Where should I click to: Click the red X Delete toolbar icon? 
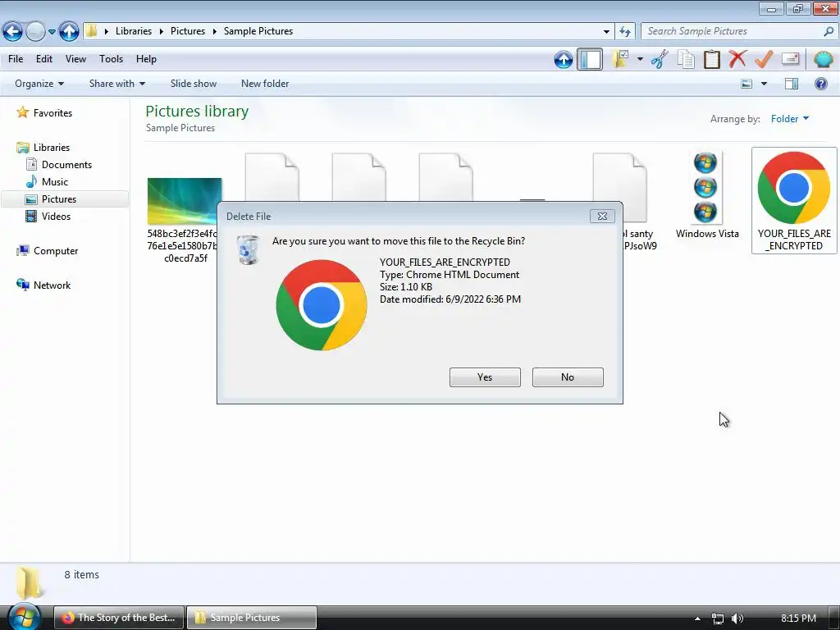point(737,59)
